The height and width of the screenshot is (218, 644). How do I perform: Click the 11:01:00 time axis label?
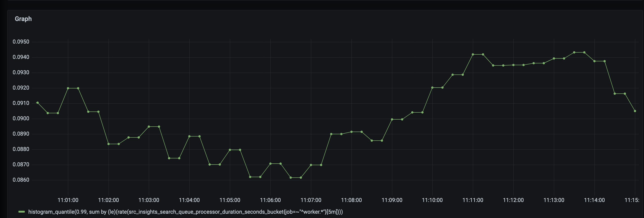[x=68, y=200]
